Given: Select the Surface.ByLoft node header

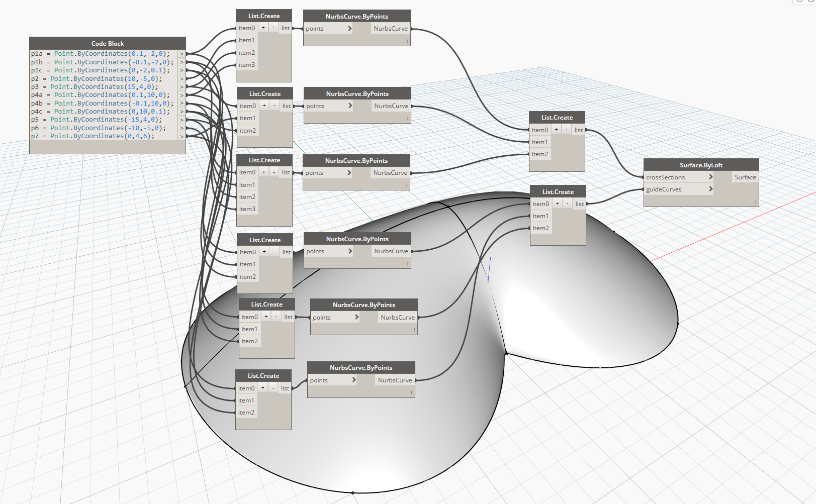Looking at the screenshot, I should pos(701,165).
